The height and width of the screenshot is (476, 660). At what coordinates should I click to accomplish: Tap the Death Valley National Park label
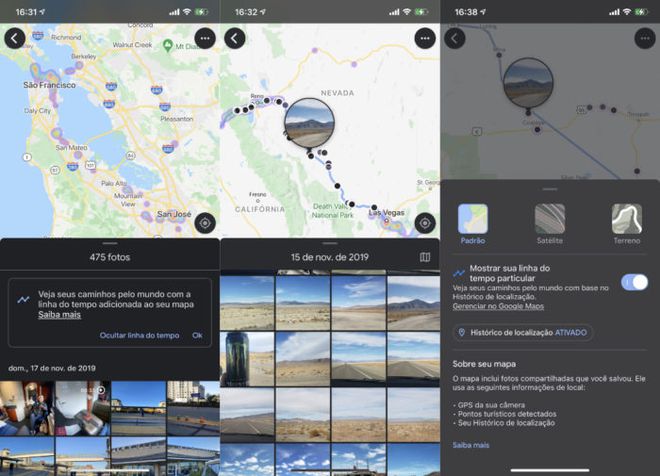coord(333,211)
